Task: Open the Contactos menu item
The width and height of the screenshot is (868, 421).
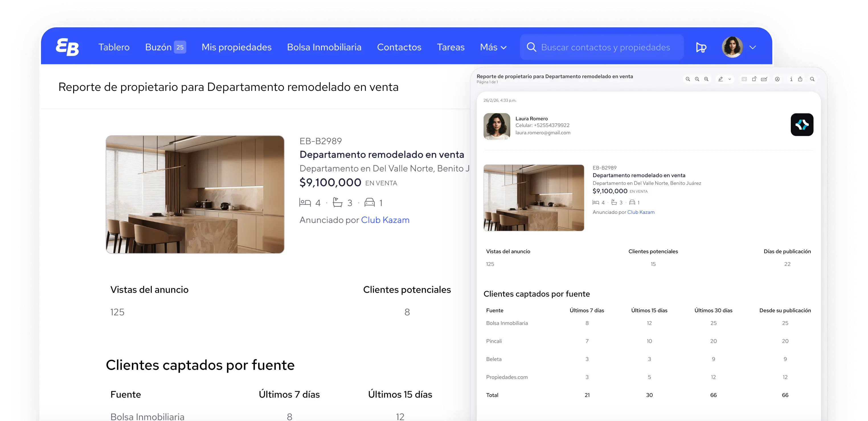Action: click(399, 47)
